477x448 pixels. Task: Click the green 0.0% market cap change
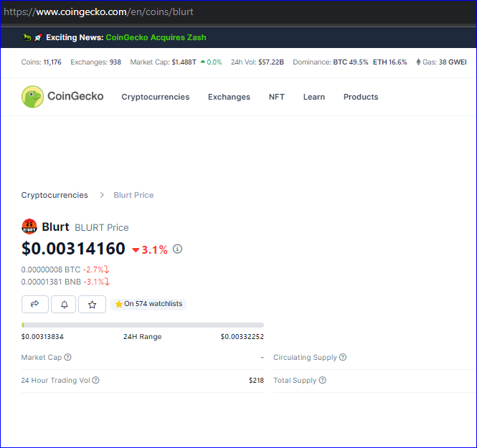click(x=211, y=62)
